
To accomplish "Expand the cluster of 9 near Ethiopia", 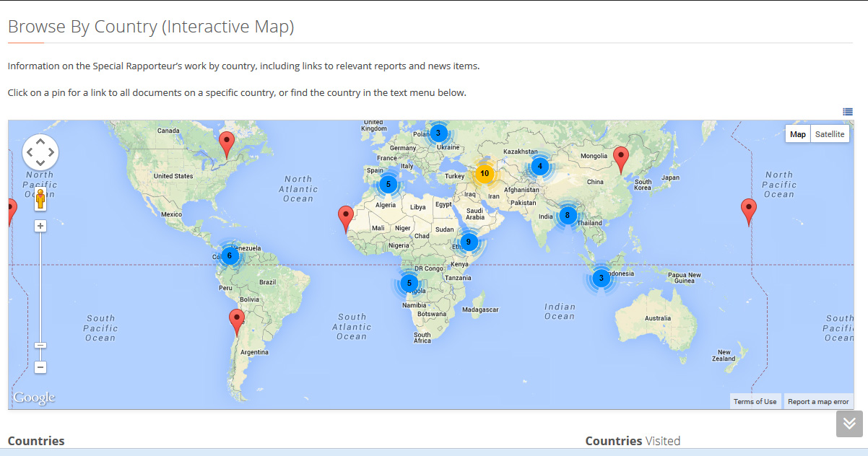I will [469, 242].
